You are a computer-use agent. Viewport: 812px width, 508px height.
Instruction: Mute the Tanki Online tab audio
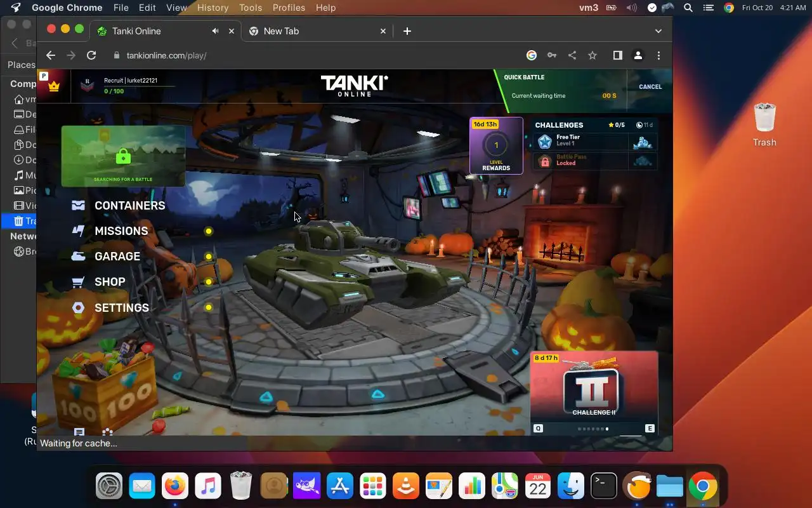point(216,31)
